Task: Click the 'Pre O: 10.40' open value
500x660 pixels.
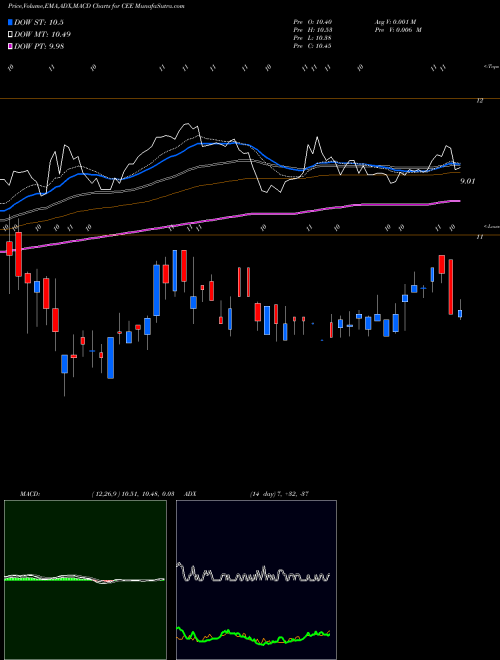Action: pos(312,22)
